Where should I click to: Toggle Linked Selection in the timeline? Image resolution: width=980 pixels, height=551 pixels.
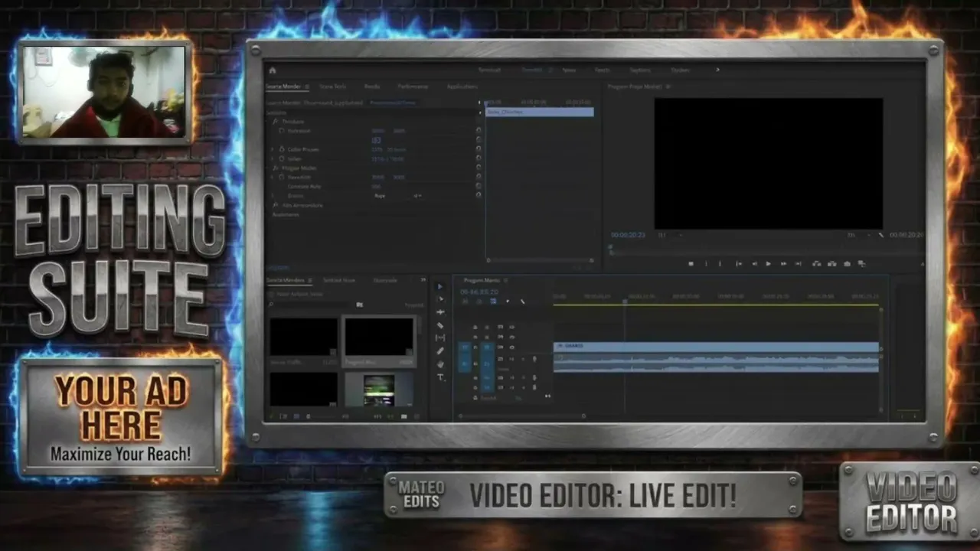tap(493, 302)
